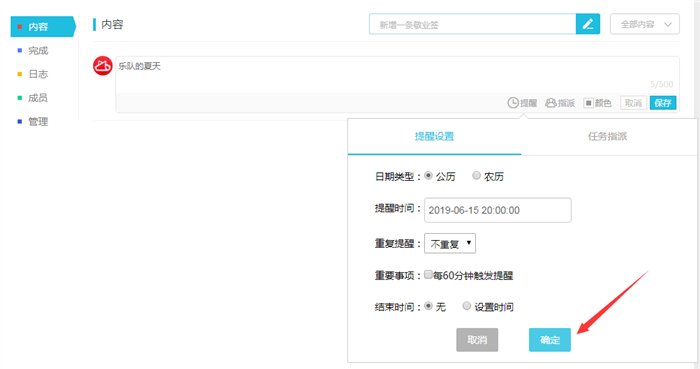Switch to 任务指派 tab

pyautogui.click(x=608, y=137)
